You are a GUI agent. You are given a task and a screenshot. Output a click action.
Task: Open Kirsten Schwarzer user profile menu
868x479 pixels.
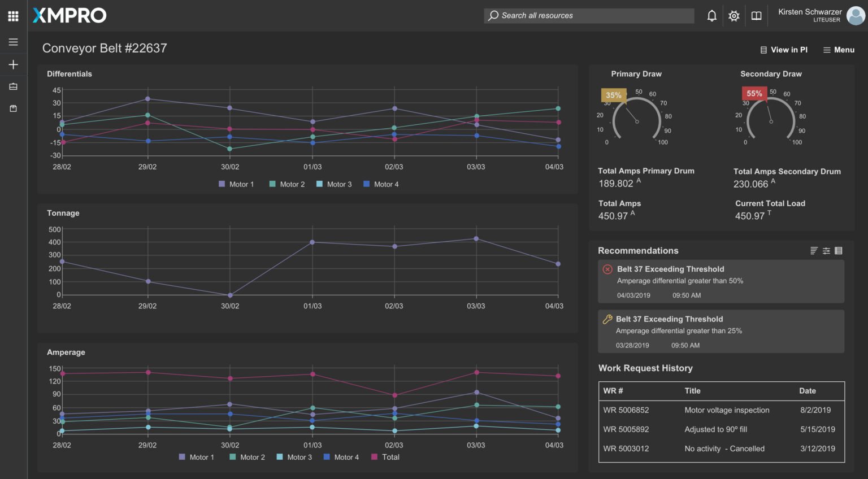(819, 15)
